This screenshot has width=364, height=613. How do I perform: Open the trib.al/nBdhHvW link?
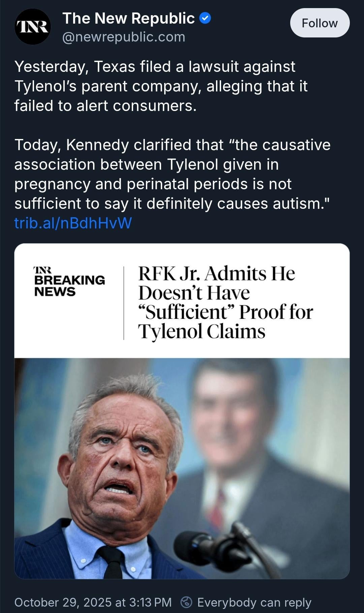pyautogui.click(x=73, y=223)
